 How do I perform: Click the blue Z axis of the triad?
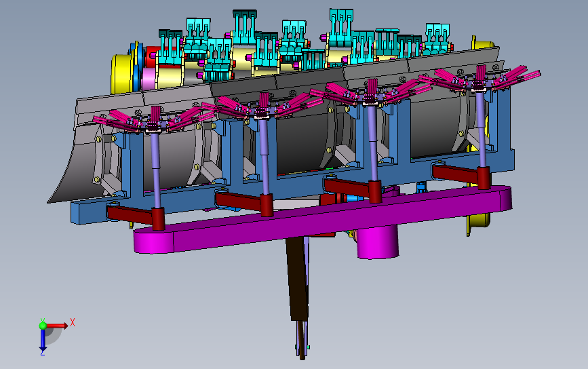pyautogui.click(x=43, y=340)
